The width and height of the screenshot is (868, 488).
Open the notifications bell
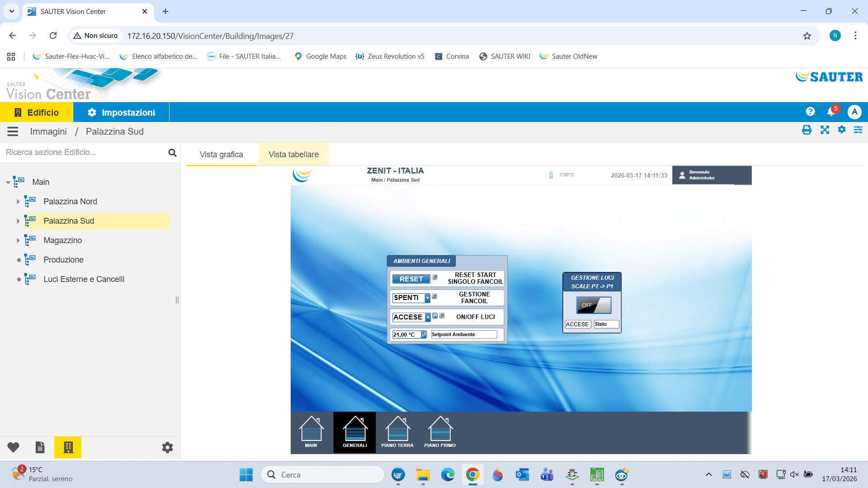click(x=831, y=112)
